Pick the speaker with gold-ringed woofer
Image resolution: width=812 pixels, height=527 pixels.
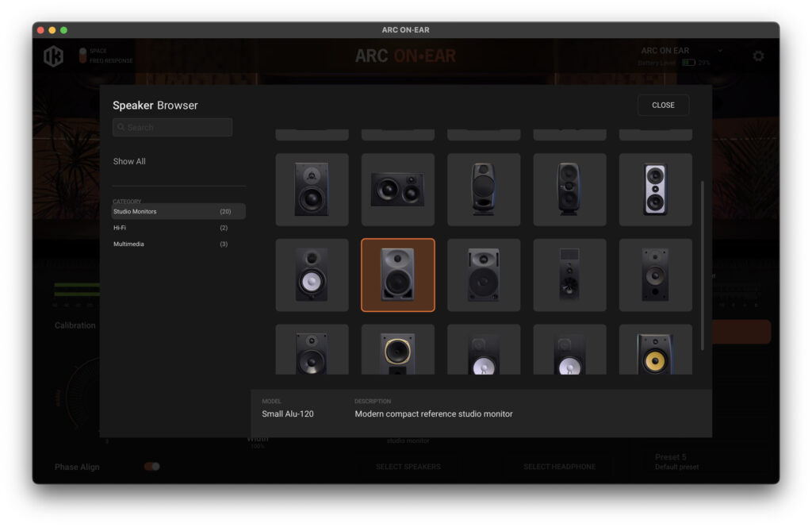tap(397, 353)
